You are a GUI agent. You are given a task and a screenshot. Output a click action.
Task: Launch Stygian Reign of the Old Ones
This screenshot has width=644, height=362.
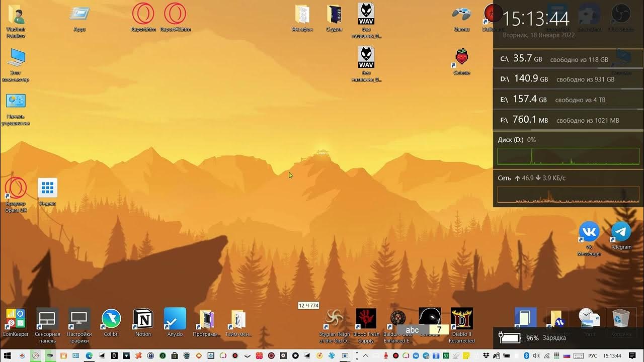pos(334,325)
